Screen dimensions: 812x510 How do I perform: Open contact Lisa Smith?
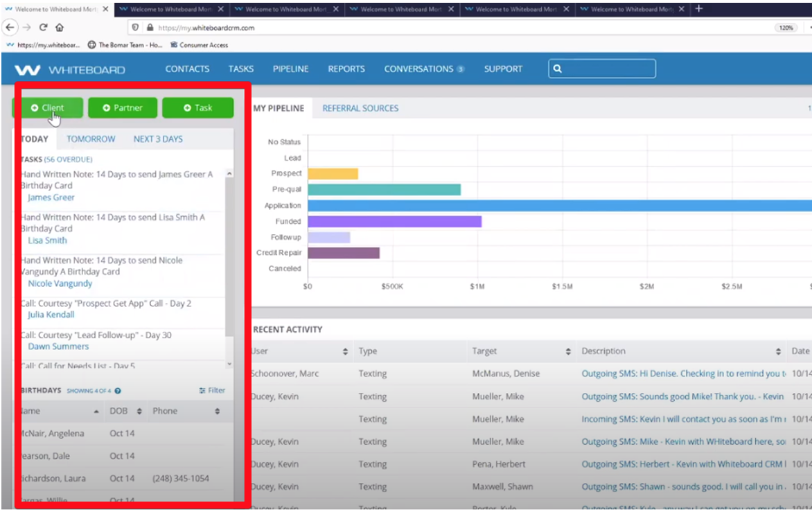pyautogui.click(x=48, y=240)
